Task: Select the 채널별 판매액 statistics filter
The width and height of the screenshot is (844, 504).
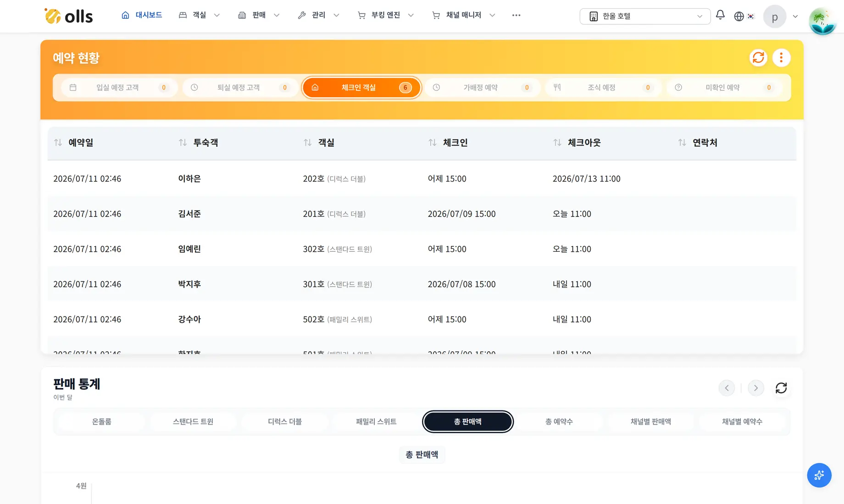Action: pyautogui.click(x=650, y=421)
